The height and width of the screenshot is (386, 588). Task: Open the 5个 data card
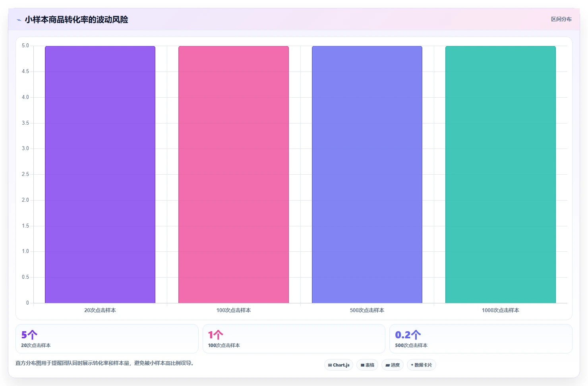pyautogui.click(x=107, y=339)
